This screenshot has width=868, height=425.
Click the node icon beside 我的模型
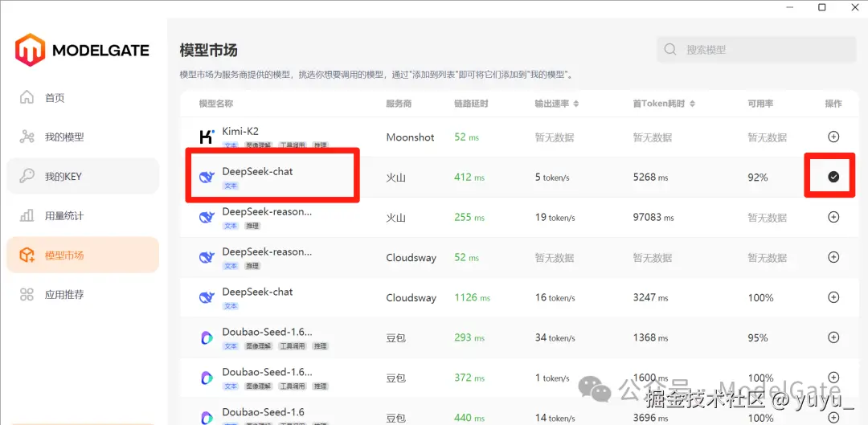point(27,137)
